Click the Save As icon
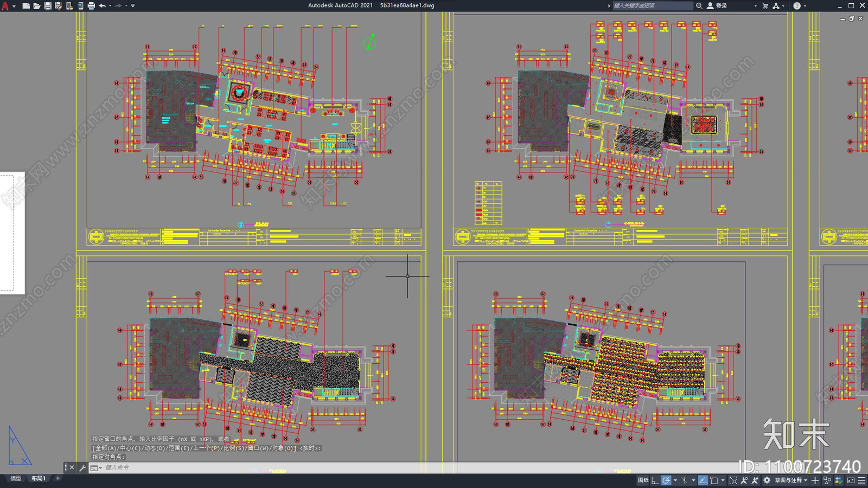 point(59,6)
